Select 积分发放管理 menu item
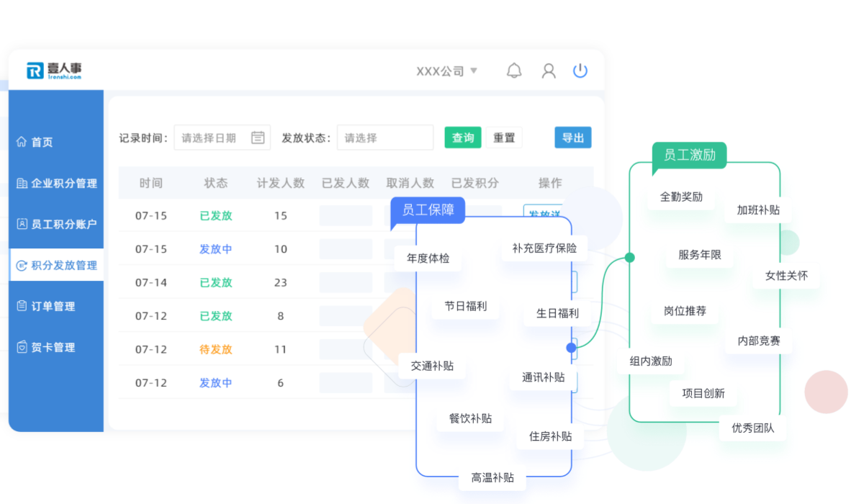This screenshot has width=864, height=504. tap(56, 265)
